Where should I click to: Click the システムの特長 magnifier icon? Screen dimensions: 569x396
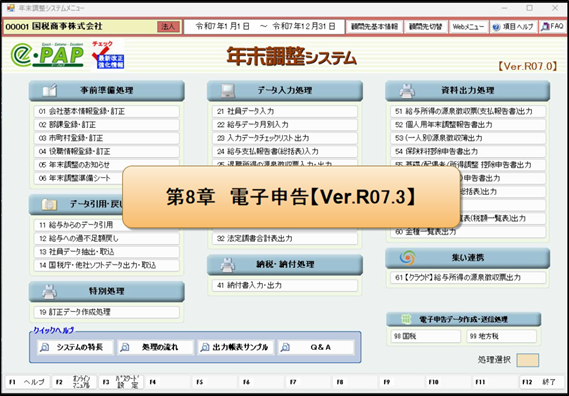tap(45, 347)
